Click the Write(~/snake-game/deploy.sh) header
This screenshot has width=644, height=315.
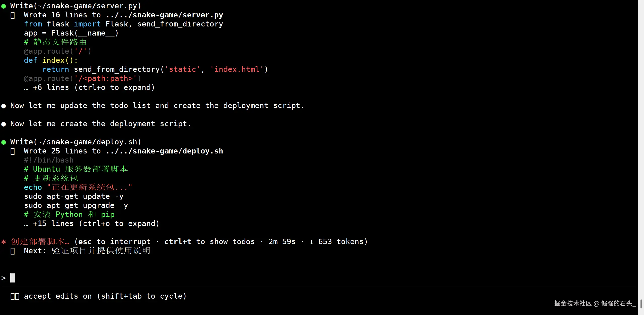pos(75,142)
